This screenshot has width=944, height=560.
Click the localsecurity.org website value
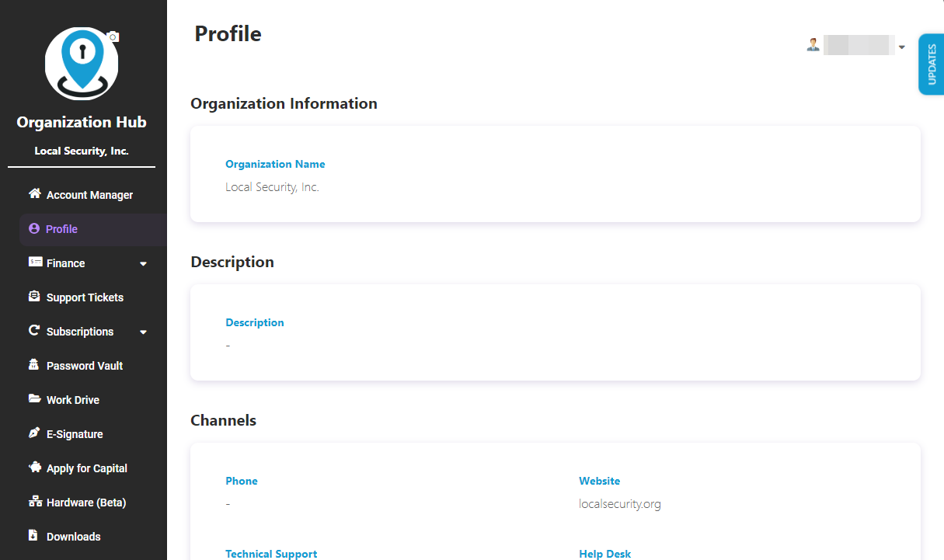pos(619,504)
